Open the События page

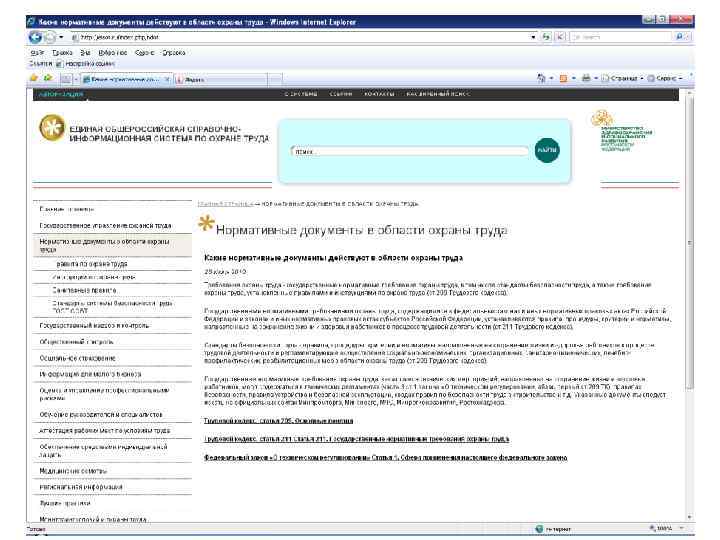pyautogui.click(x=341, y=94)
